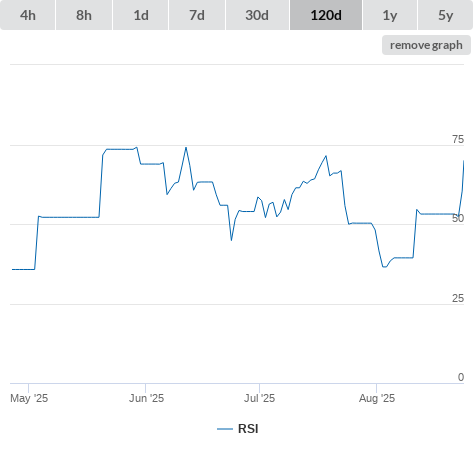Switch to the 5y range tab

coord(445,15)
